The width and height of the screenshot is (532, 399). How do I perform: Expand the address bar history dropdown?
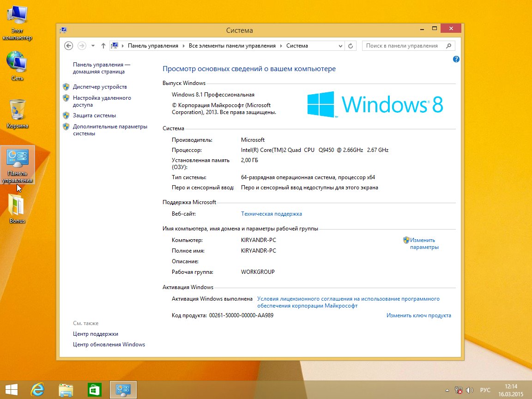click(341, 46)
